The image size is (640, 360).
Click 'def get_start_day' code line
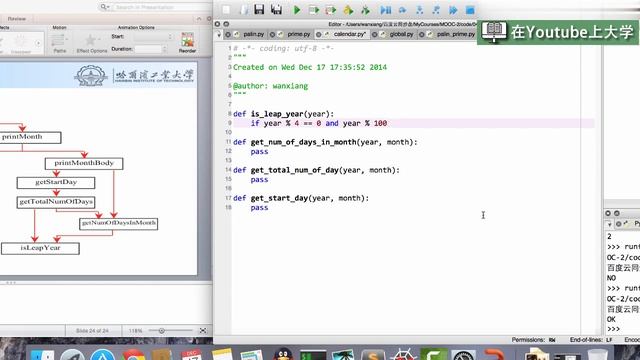pos(301,198)
